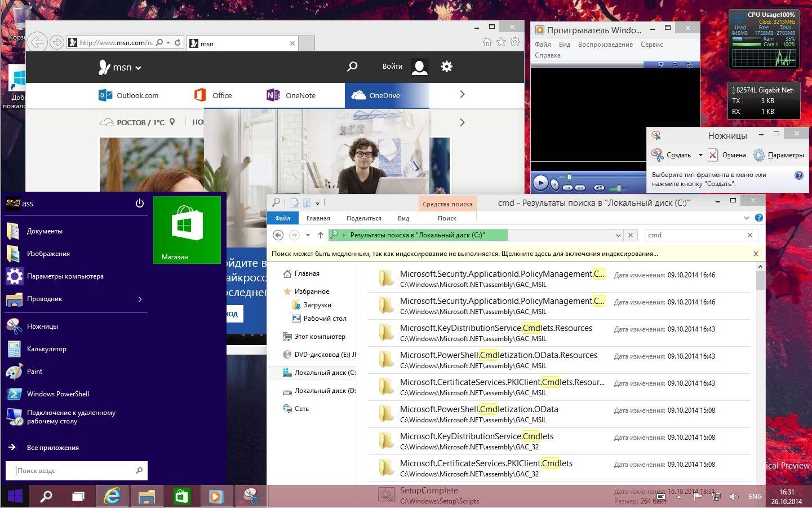812x508 pixels.
Task: Click Explorer search box containing cmd
Action: 701,235
